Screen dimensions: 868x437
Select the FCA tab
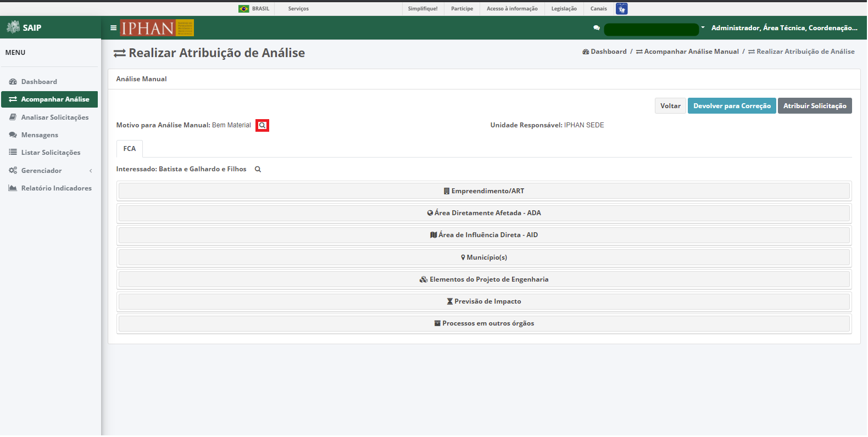pyautogui.click(x=130, y=149)
